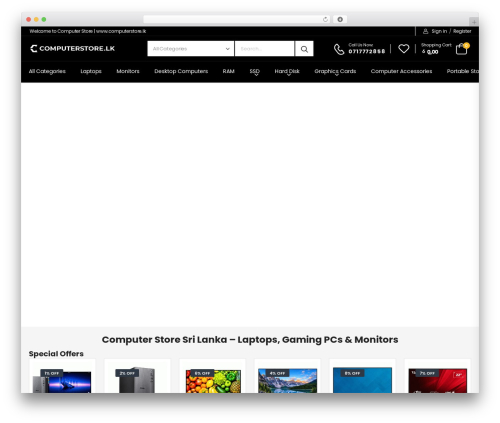
Task: Reload the page in browser
Action: [x=325, y=19]
